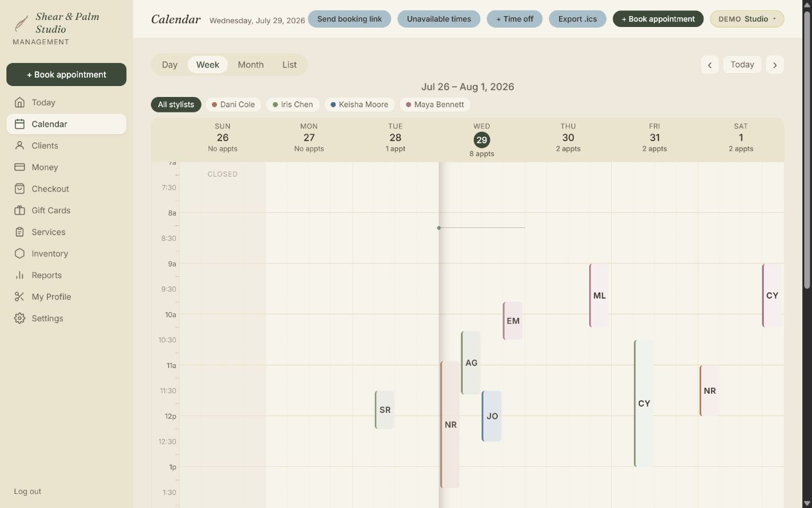Open the NR appointment on Wednesday
This screenshot has height=508, width=812.
(x=450, y=425)
